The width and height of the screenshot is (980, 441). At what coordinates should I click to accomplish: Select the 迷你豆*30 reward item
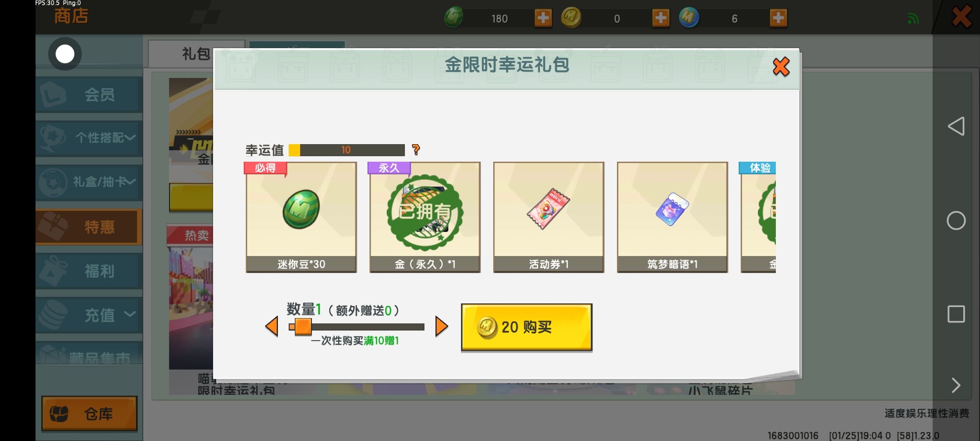[301, 217]
